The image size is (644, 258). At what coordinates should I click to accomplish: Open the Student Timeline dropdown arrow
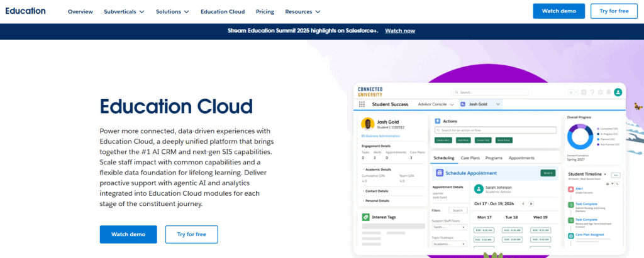coord(605,175)
